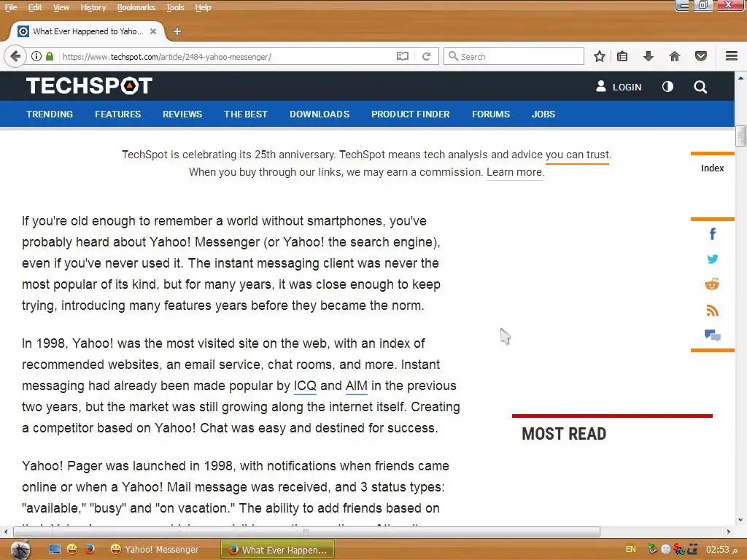Open the Bookmarks menu
This screenshot has width=747, height=560.
coord(136,7)
